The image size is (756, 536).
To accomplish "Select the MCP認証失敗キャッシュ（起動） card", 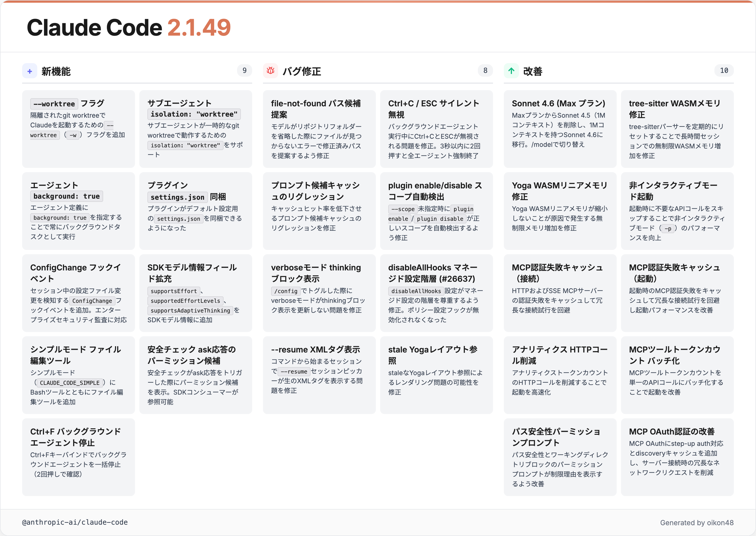I will 677,293.
